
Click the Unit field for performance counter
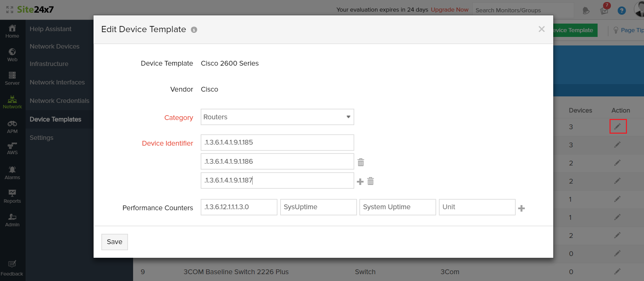click(x=477, y=207)
